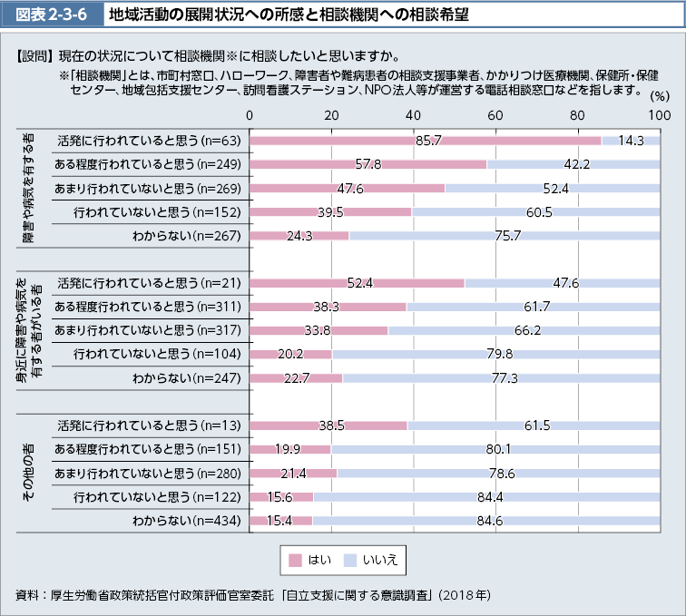This screenshot has height=616, width=686.
Task: Click the row label 活発に行われていると思う (n=63)
Action: coord(148,141)
